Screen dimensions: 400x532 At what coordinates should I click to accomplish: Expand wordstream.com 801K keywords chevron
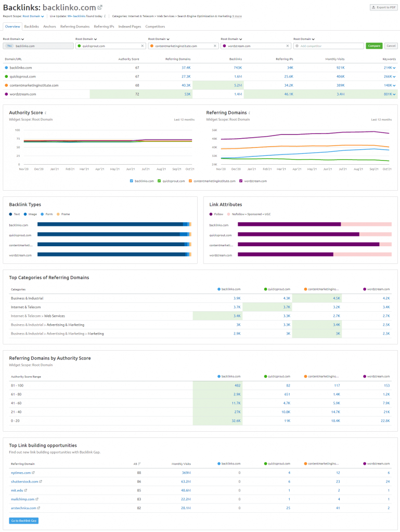pos(394,95)
